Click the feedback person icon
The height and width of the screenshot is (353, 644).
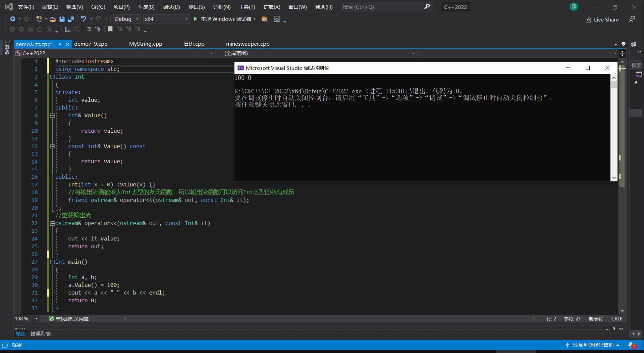[632, 19]
